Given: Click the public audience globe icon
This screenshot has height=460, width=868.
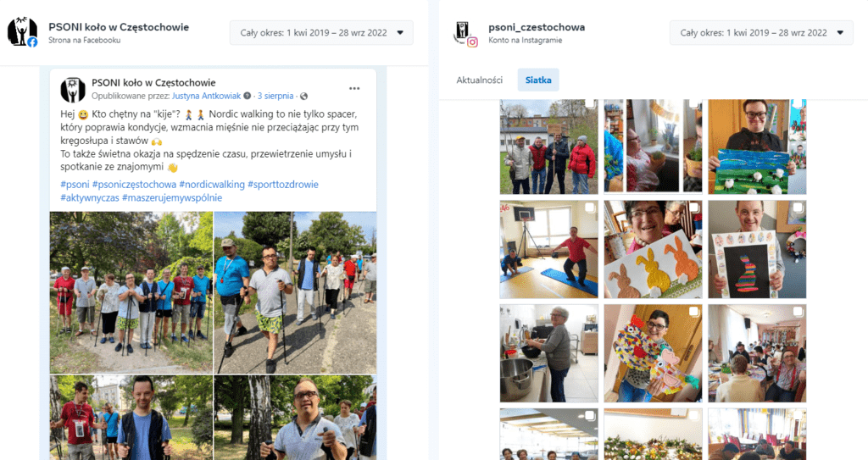Looking at the screenshot, I should tap(304, 97).
